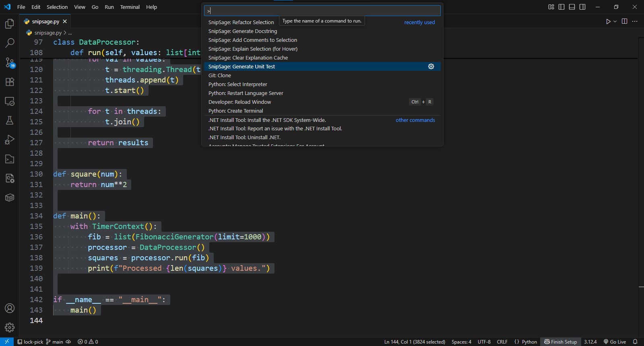Open Source Control view with 19 changes
Viewport: 644px width, 346px height.
10,62
